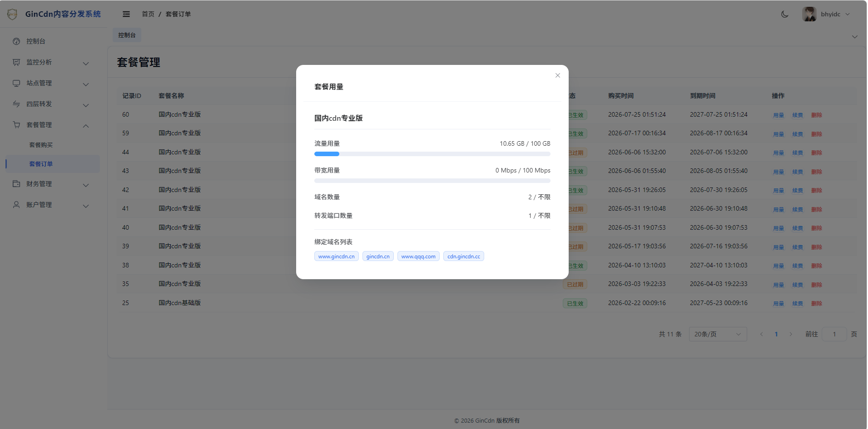Screen dimensions: 868x429
Task: Click the 流量用量 progress bar
Action: pyautogui.click(x=432, y=154)
